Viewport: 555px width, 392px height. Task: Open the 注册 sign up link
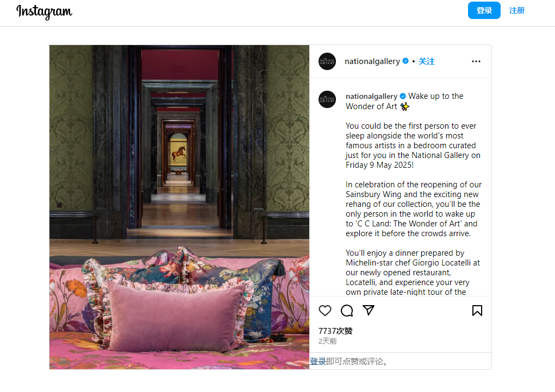(517, 10)
